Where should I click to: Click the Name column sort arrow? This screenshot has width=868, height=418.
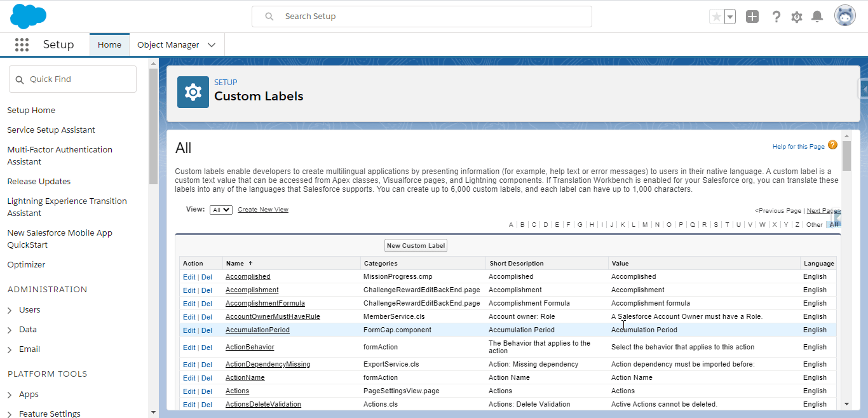[x=250, y=263]
